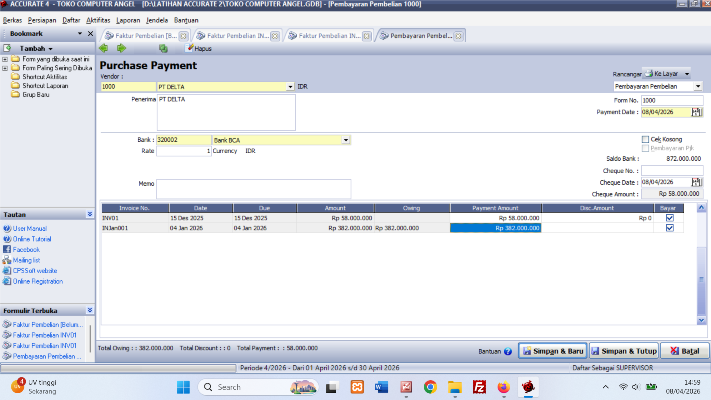
Task: Close the first Faktur Pembelian tab
Action: pyautogui.click(x=183, y=36)
